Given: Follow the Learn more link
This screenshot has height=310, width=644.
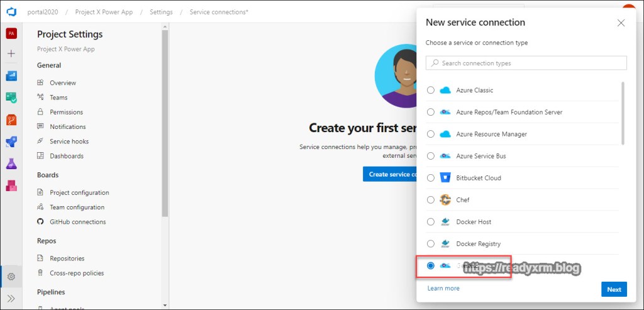Looking at the screenshot, I should 443,289.
